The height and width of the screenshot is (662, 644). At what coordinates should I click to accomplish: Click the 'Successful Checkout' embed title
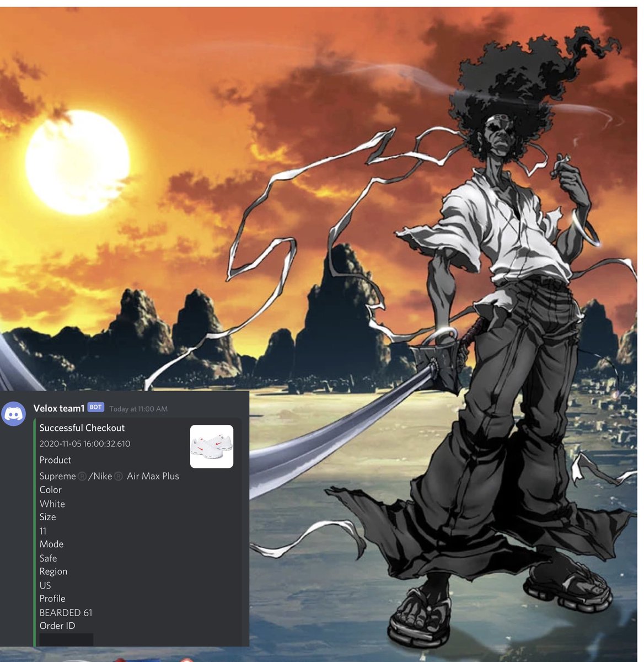click(82, 428)
